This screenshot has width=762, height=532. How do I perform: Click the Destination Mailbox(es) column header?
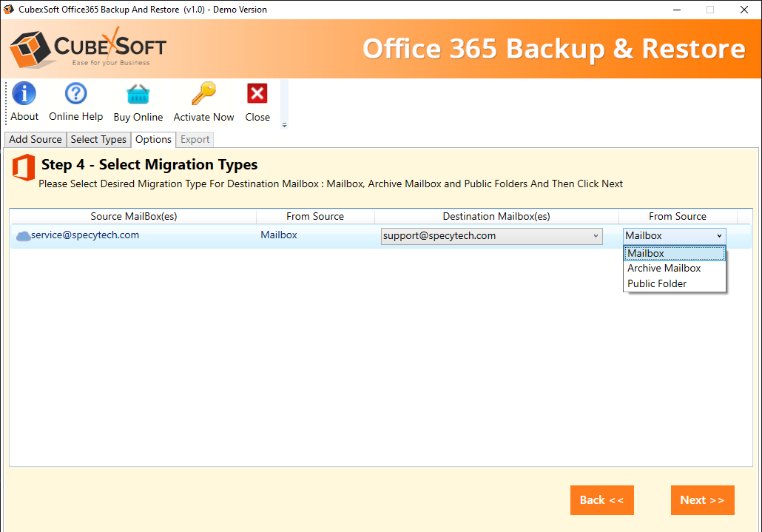(496, 216)
